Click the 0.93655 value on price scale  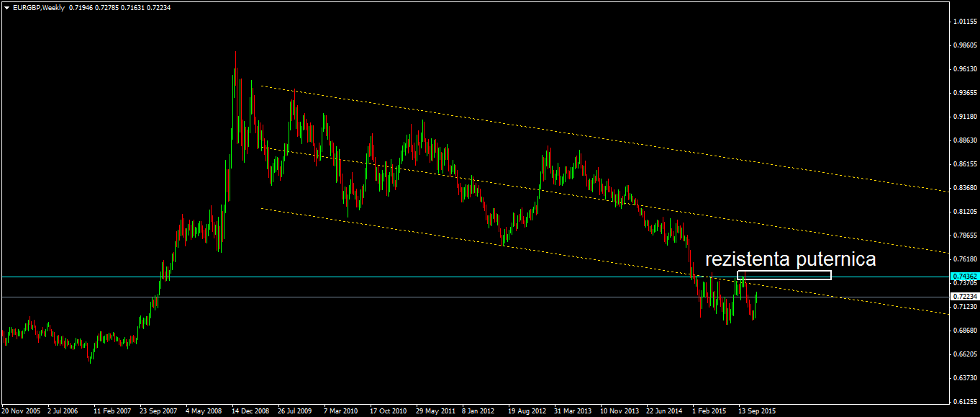(x=965, y=93)
